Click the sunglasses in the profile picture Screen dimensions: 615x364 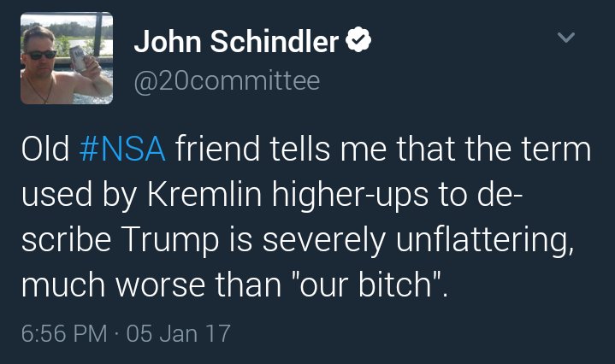click(x=42, y=53)
